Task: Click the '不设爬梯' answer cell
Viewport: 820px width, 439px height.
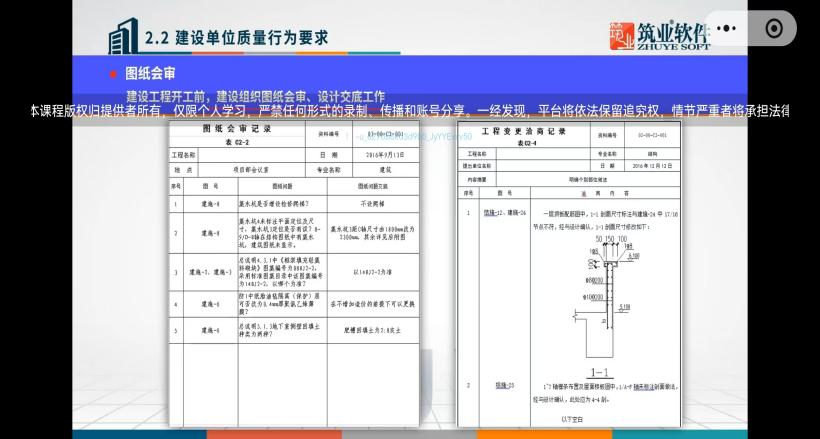Action: pos(373,204)
